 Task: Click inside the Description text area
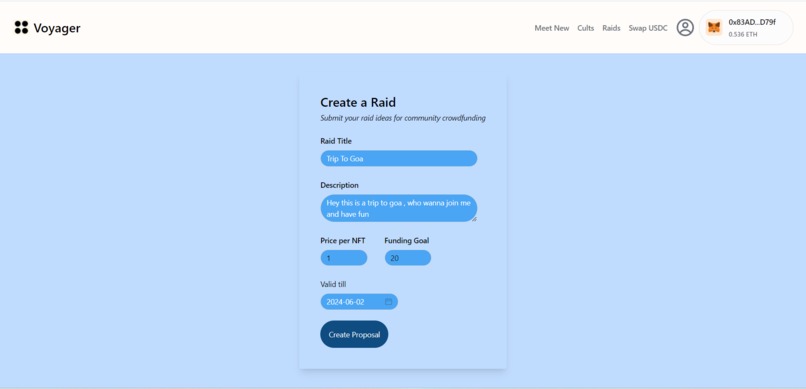tap(399, 208)
